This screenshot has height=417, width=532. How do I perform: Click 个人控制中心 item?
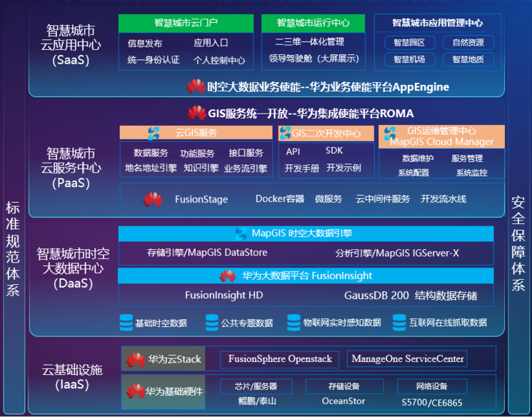pyautogui.click(x=219, y=61)
